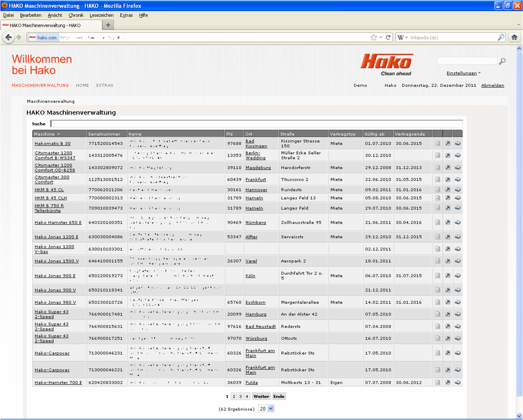Bookmark this page with the star icon
Viewport: 523px width, 420px height.
click(374, 38)
